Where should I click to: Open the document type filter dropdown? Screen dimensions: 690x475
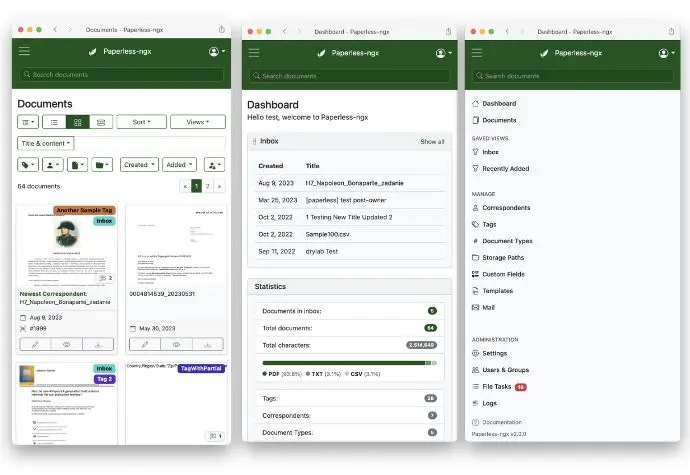pos(77,165)
